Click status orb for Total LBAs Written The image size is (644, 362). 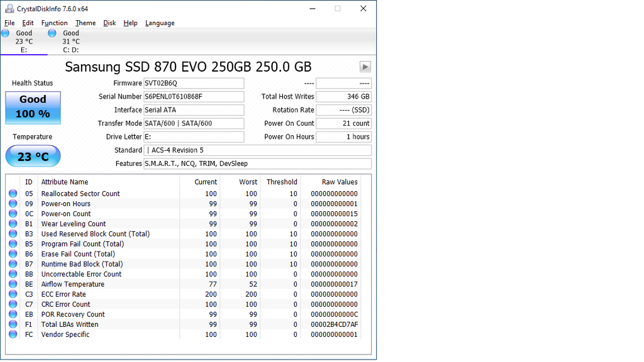click(x=13, y=324)
